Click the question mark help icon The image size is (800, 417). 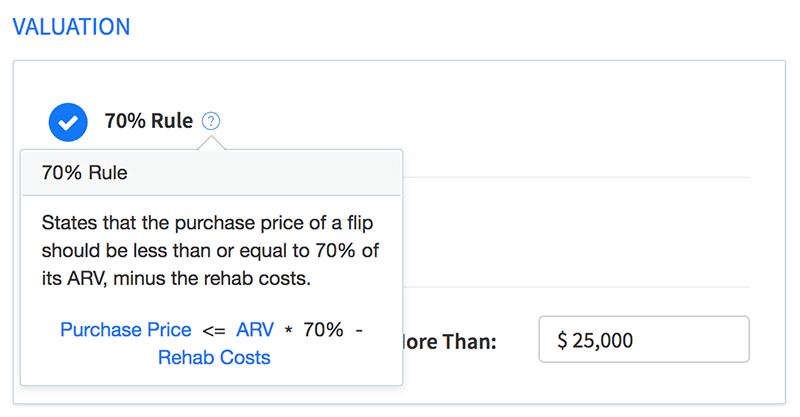[211, 121]
